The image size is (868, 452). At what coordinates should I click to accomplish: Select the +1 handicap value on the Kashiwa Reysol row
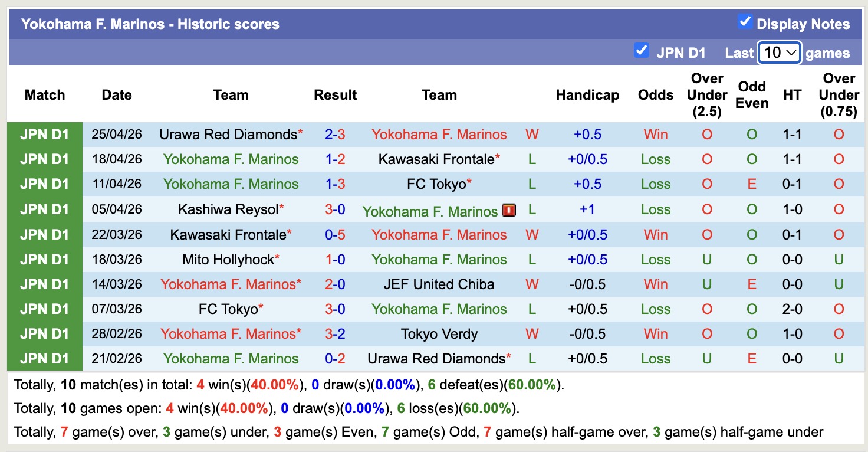pyautogui.click(x=587, y=209)
